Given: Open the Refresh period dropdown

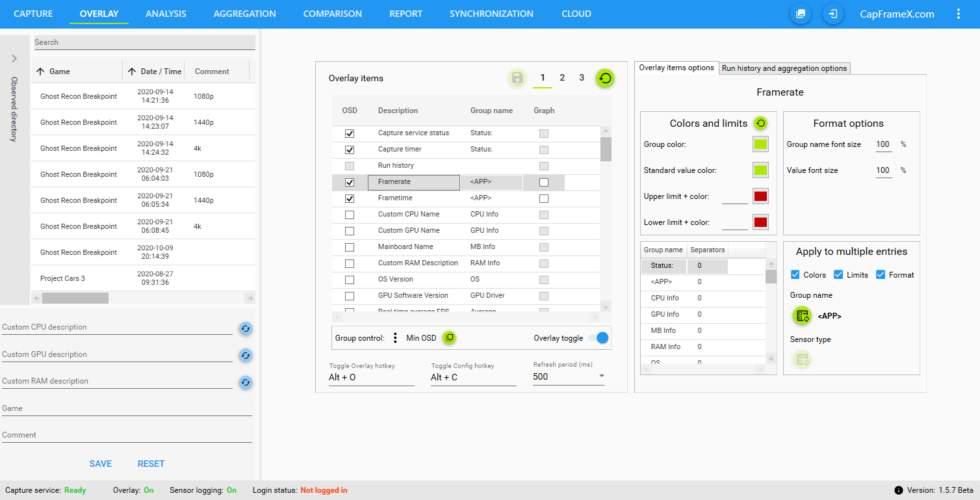Looking at the screenshot, I should (x=601, y=376).
